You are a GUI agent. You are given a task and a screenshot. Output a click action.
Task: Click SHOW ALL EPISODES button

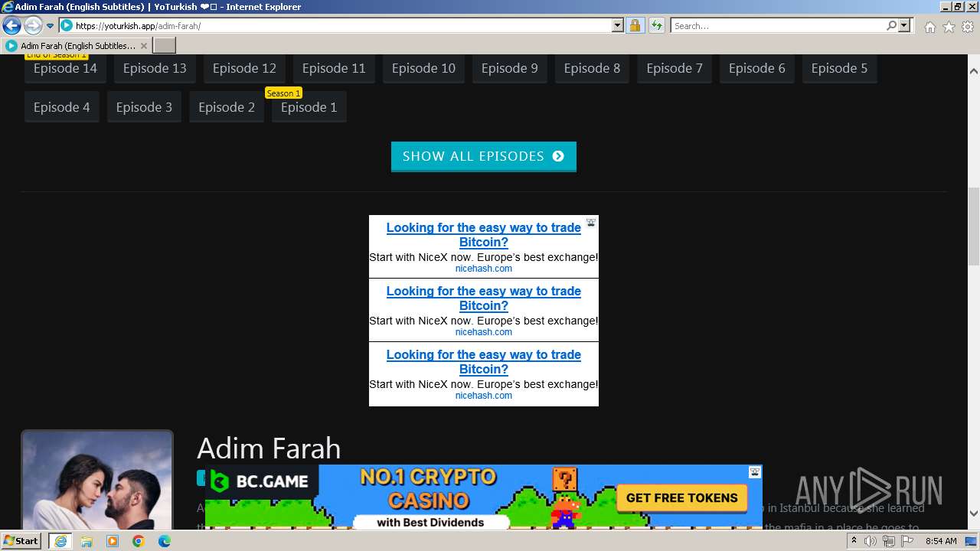tap(483, 156)
